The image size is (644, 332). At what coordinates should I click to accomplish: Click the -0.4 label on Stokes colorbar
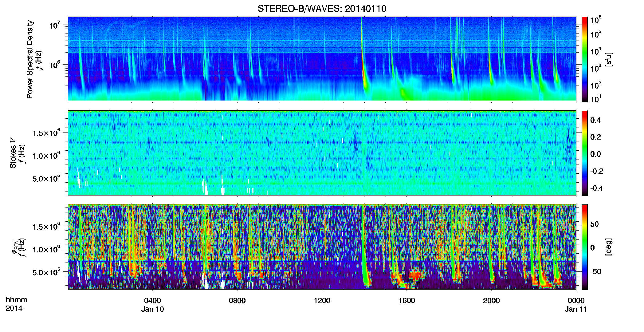click(x=597, y=188)
